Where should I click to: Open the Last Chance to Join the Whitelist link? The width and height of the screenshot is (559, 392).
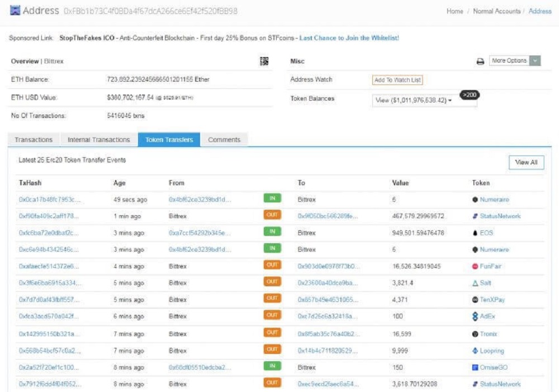click(x=349, y=38)
